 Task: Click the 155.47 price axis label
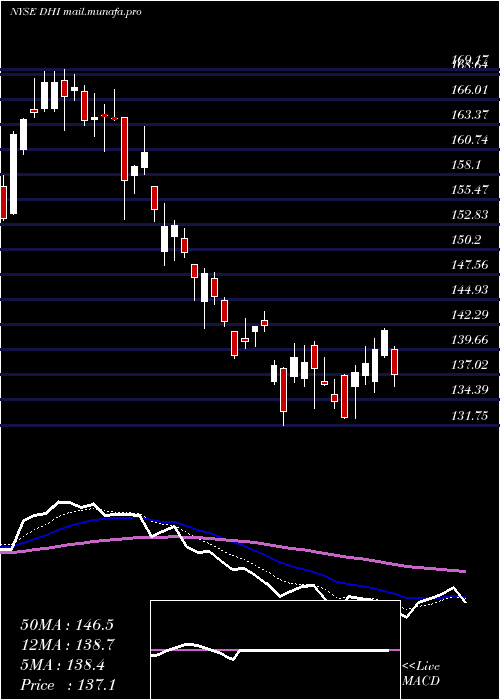tap(469, 190)
